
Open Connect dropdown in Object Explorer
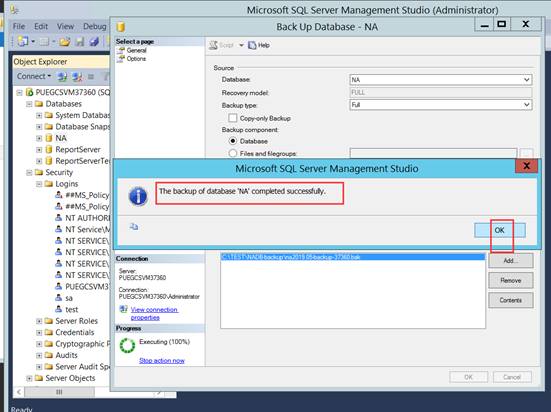[34, 76]
